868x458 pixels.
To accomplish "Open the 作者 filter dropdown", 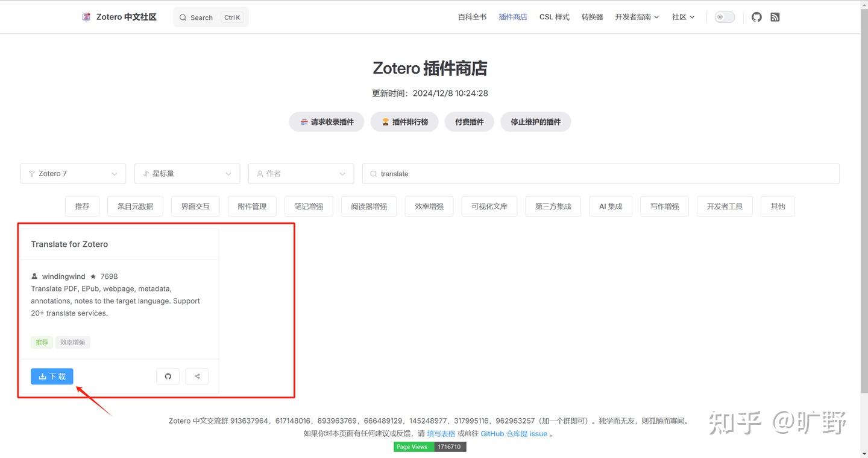I will [x=301, y=173].
